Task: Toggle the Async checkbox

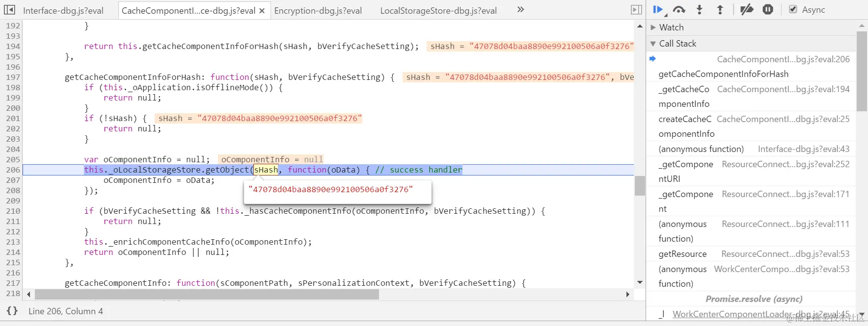Action: pyautogui.click(x=793, y=9)
